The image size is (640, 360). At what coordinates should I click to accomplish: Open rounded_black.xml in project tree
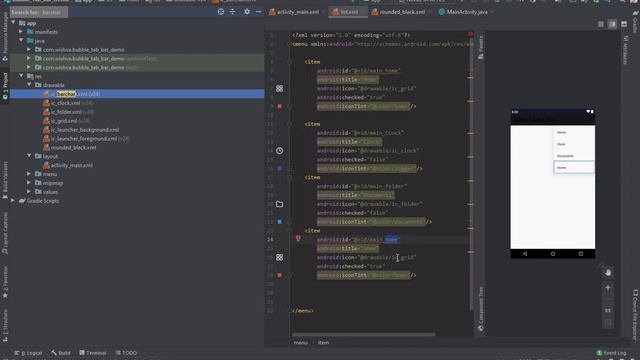point(73,147)
